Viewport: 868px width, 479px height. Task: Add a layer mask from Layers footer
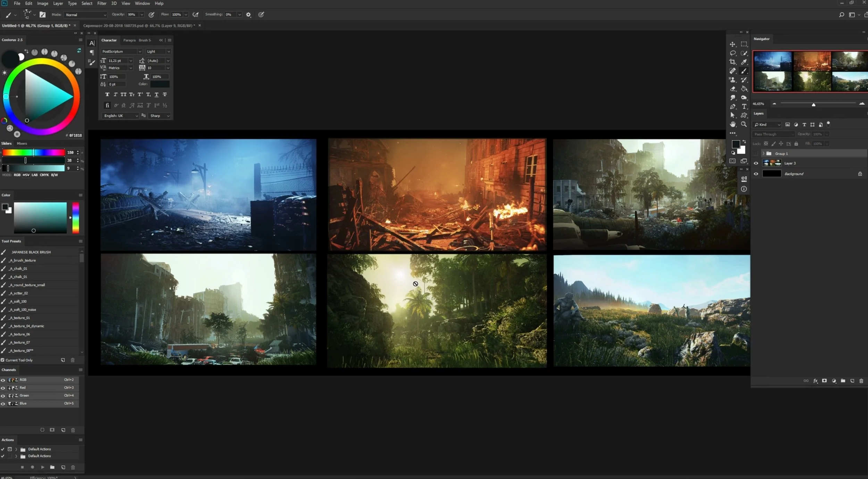pos(825,381)
